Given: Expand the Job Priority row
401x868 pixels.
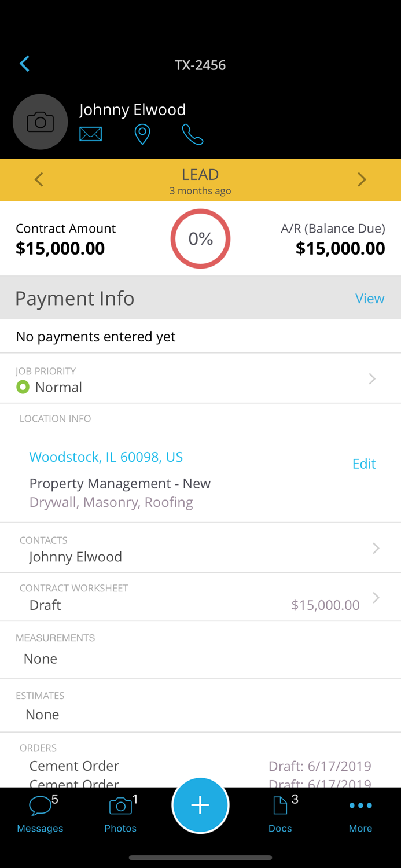Looking at the screenshot, I should point(373,378).
